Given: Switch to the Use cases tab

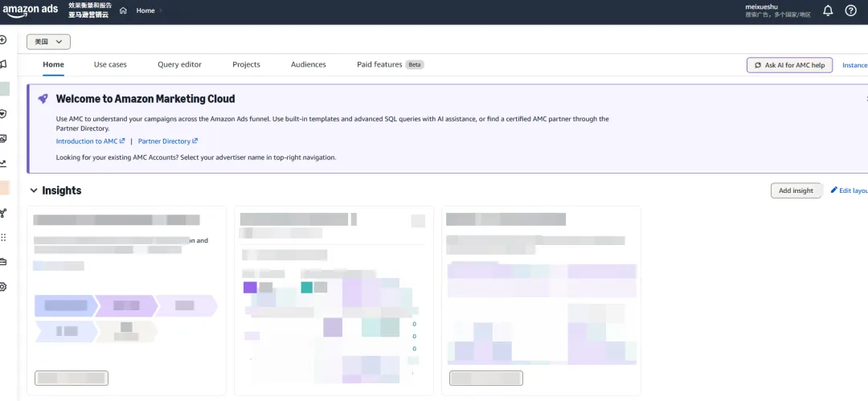Looking at the screenshot, I should [x=110, y=64].
